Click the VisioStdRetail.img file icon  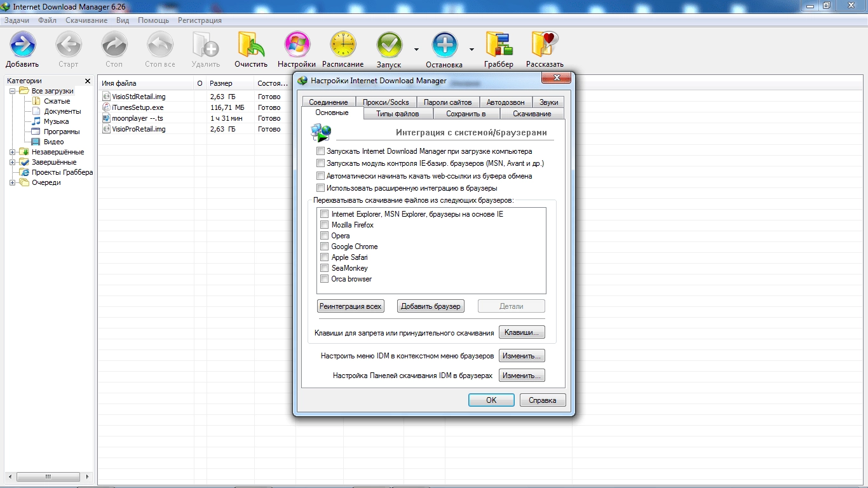[106, 97]
